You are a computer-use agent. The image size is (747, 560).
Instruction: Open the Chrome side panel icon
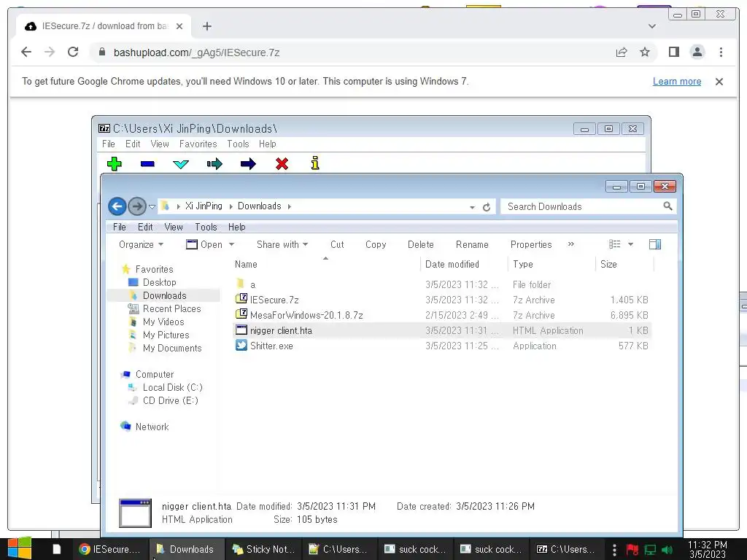pyautogui.click(x=673, y=52)
